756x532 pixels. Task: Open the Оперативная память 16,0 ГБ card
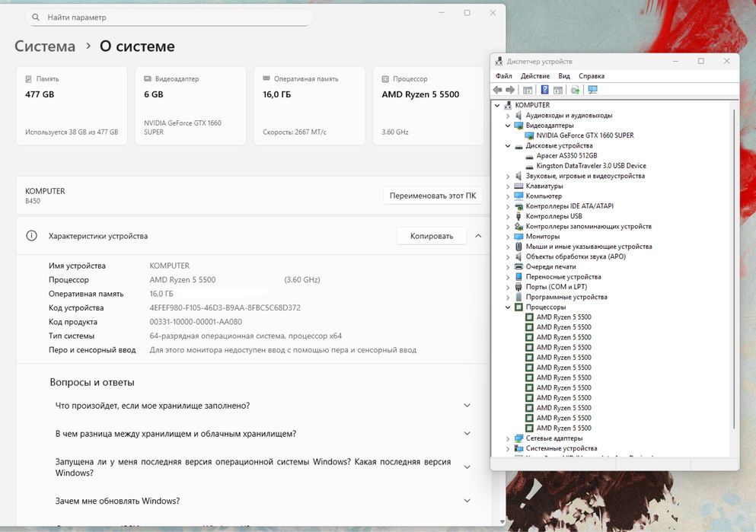click(x=310, y=106)
